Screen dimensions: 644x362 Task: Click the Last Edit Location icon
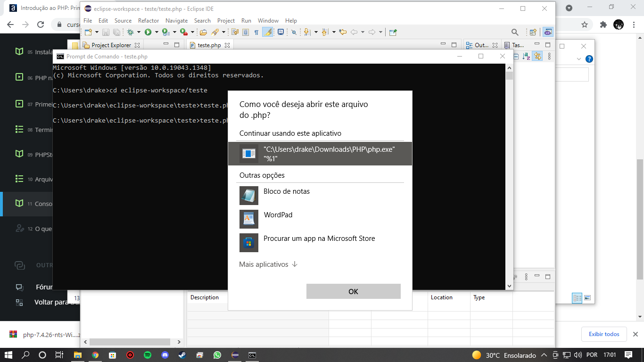click(x=343, y=32)
